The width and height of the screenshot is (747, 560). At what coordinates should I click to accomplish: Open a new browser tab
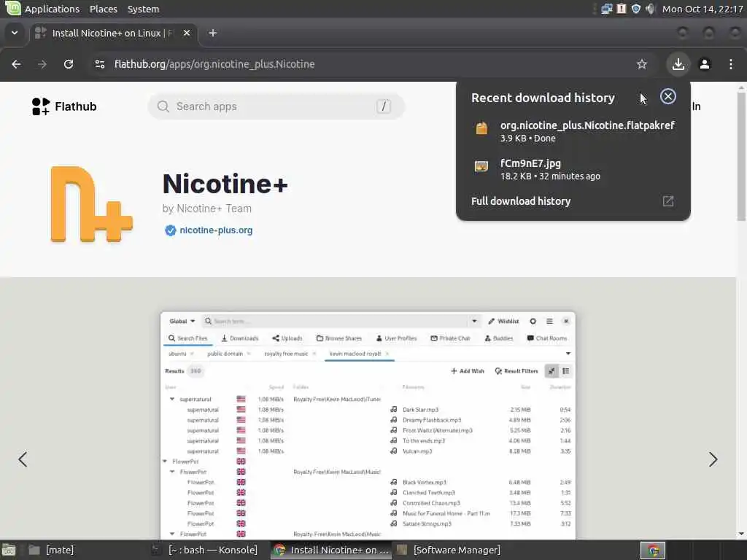[x=213, y=33]
